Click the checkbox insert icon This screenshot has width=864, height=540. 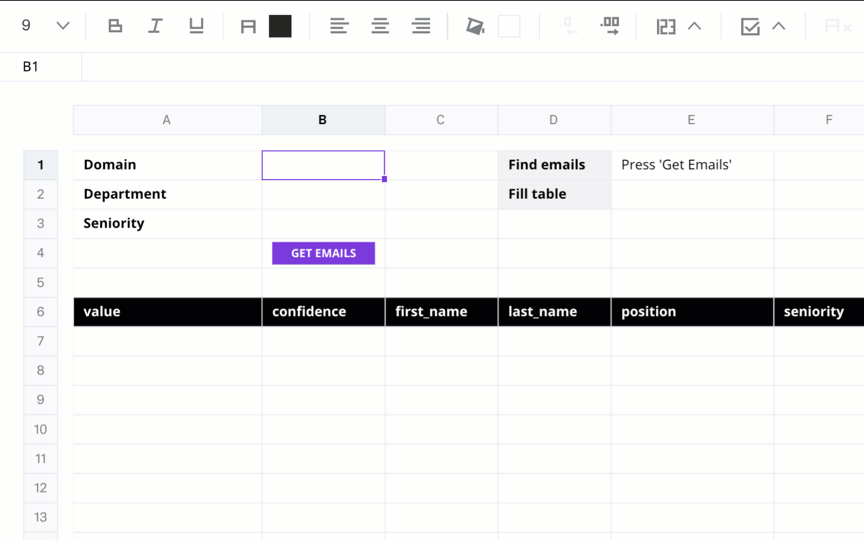coord(750,26)
